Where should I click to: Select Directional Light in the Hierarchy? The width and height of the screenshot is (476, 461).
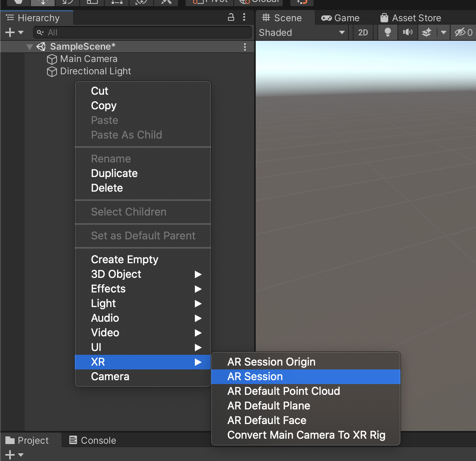point(96,71)
